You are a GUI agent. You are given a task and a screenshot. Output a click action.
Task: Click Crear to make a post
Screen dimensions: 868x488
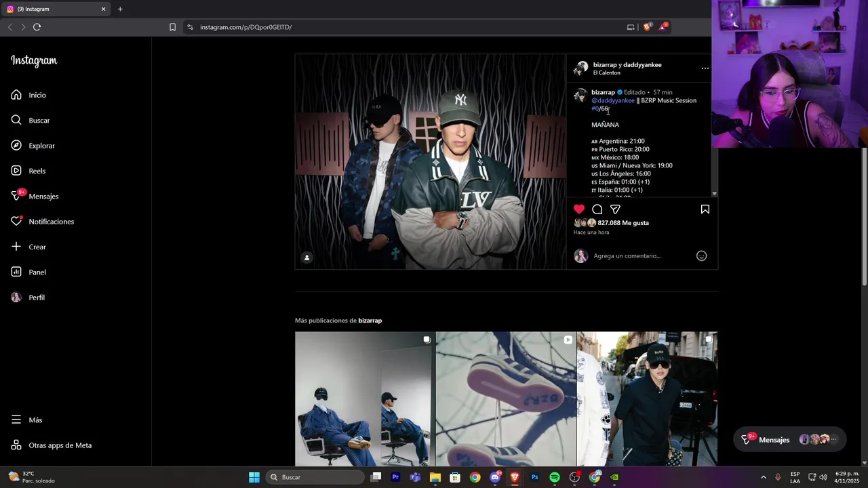[28, 247]
